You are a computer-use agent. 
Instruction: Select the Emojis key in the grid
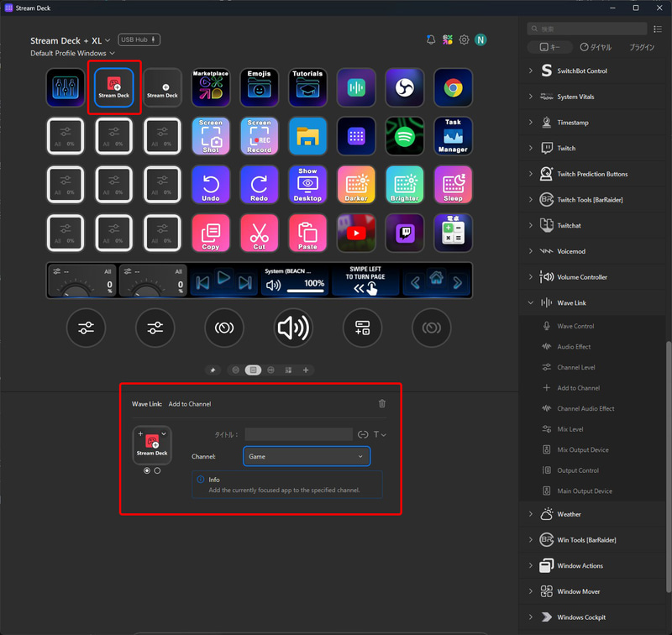coord(259,87)
